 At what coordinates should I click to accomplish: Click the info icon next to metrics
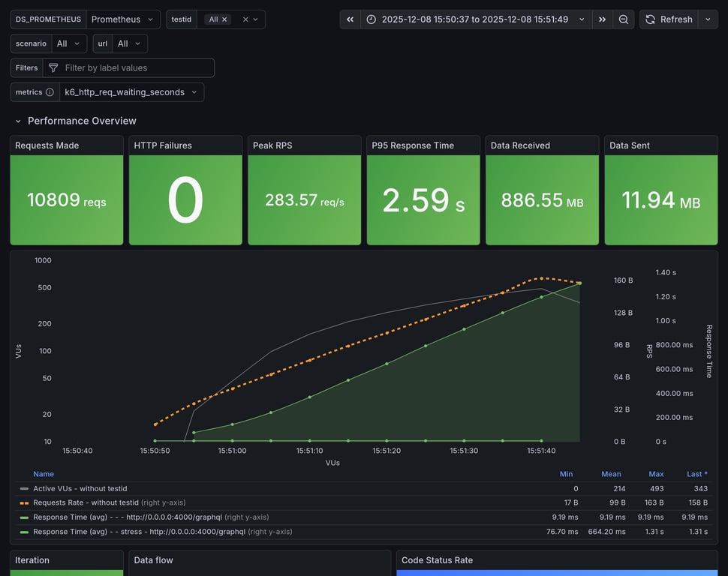(x=49, y=91)
